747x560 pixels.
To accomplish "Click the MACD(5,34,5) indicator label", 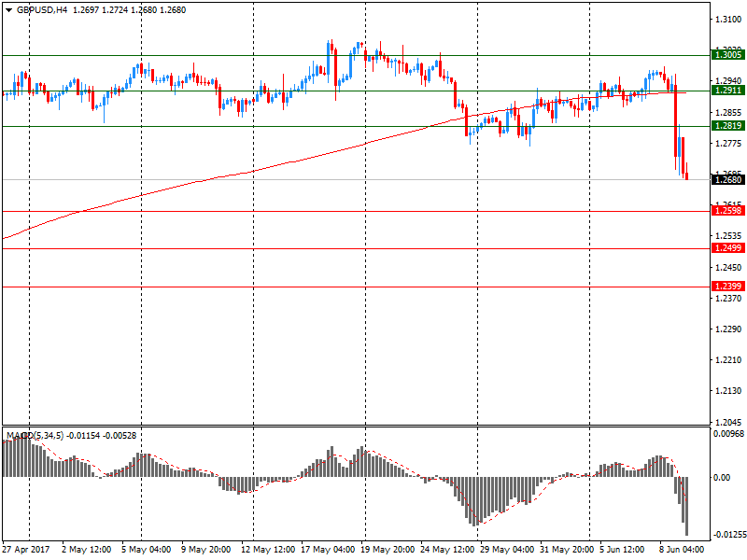I will [35, 436].
